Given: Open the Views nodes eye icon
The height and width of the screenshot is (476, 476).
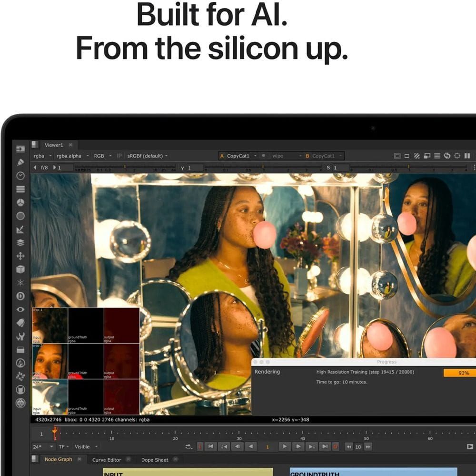Looking at the screenshot, I should (20, 309).
